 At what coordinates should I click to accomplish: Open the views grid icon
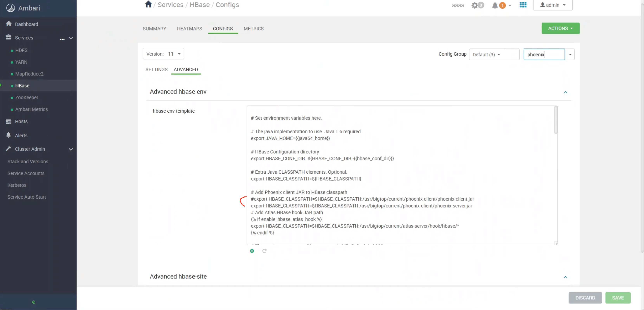pyautogui.click(x=523, y=5)
